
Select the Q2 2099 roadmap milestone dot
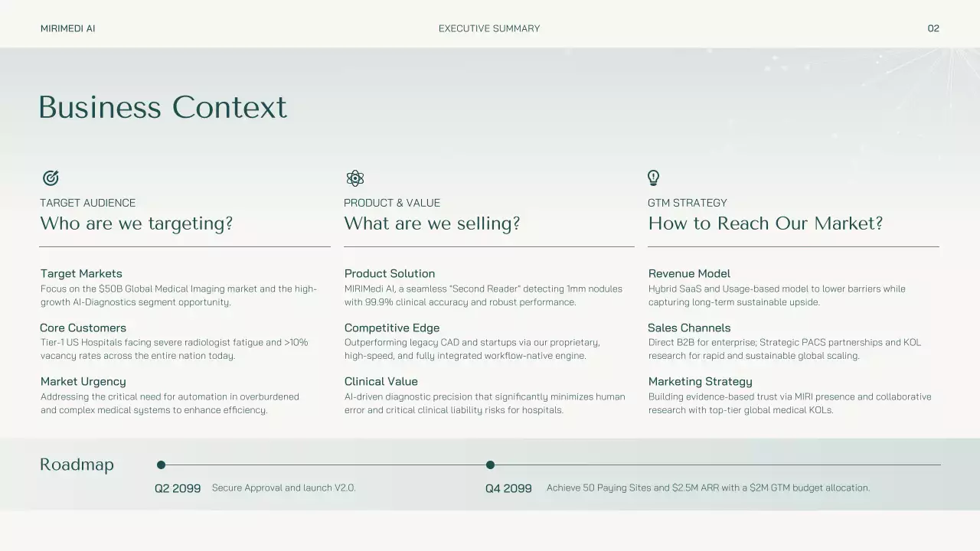pyautogui.click(x=161, y=465)
